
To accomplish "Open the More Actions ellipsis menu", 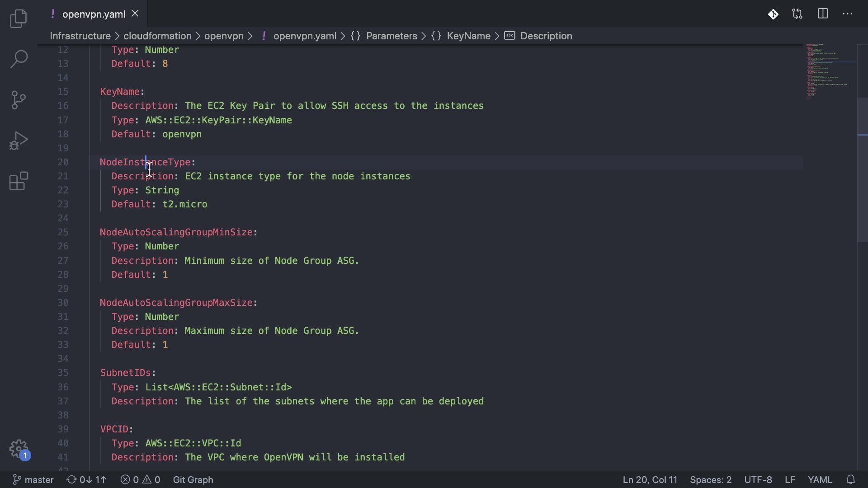I will 848,14.
